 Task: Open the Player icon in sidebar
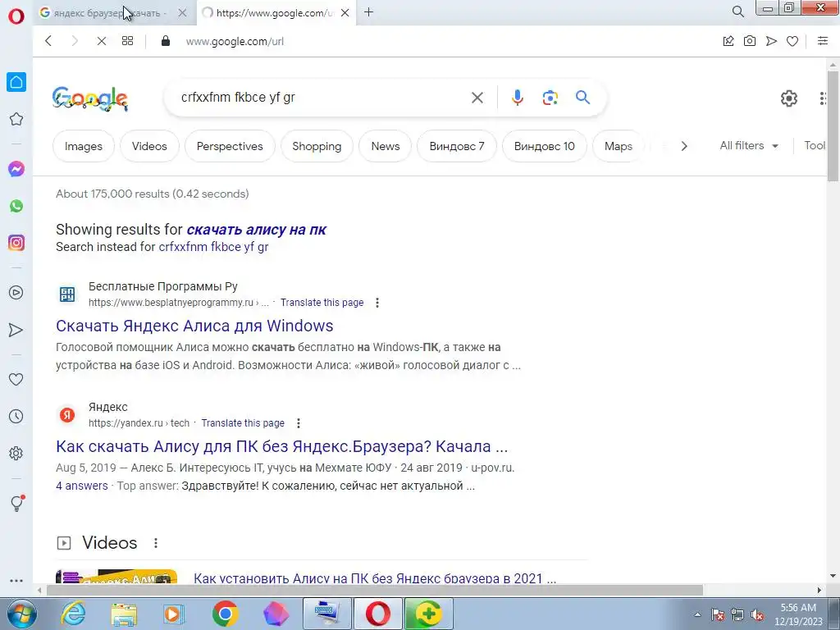click(16, 293)
